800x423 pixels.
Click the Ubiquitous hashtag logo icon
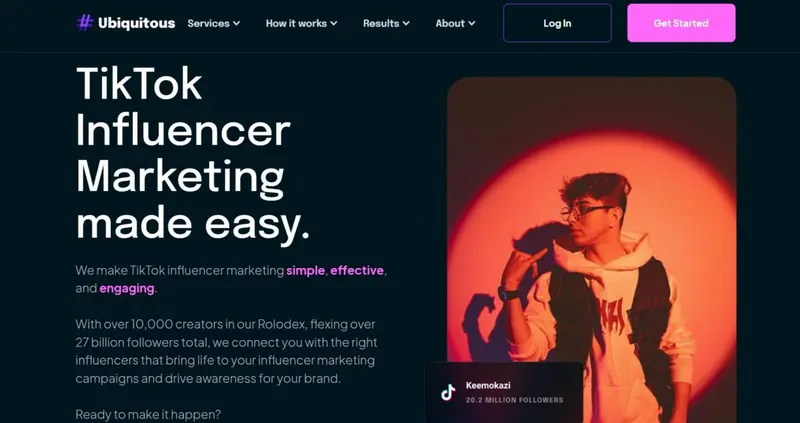pos(85,23)
